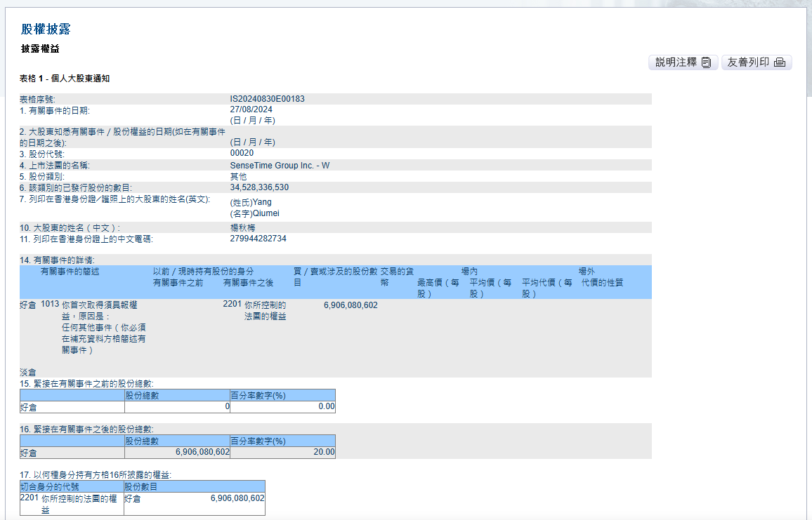Click Chinese commercial code 279944282734

tap(258, 239)
